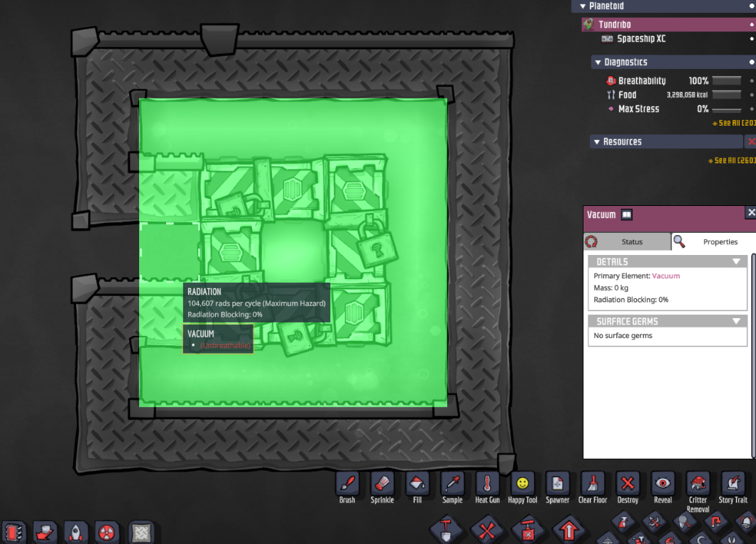Click the Max Stress bar
Screen dimensions: 756x544
[x=727, y=109]
